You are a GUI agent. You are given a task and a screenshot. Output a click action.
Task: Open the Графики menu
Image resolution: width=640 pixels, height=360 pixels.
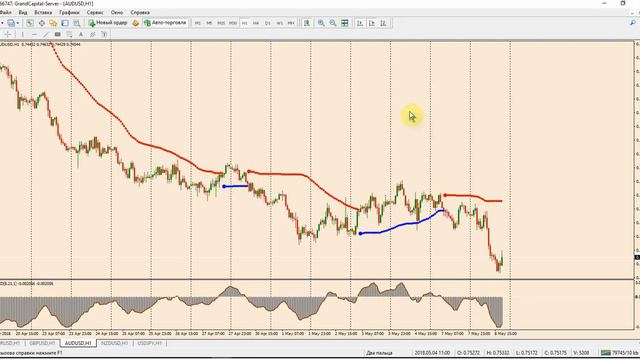[69, 12]
